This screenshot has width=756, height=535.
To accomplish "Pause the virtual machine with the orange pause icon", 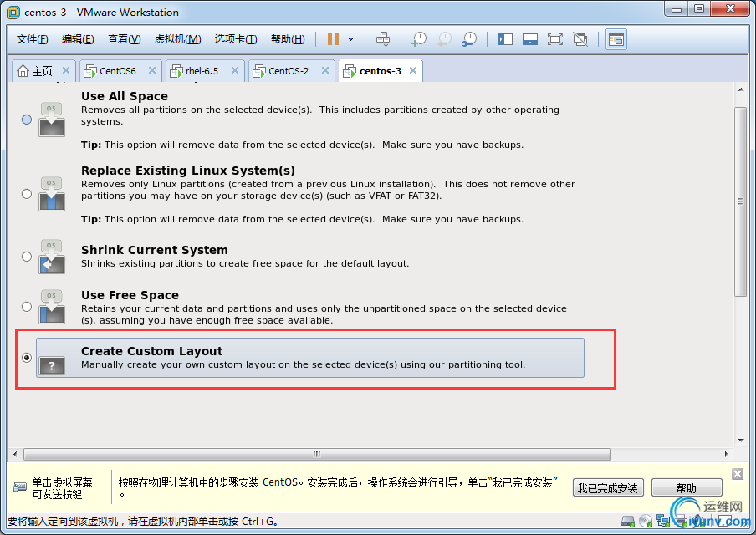I will [x=333, y=39].
